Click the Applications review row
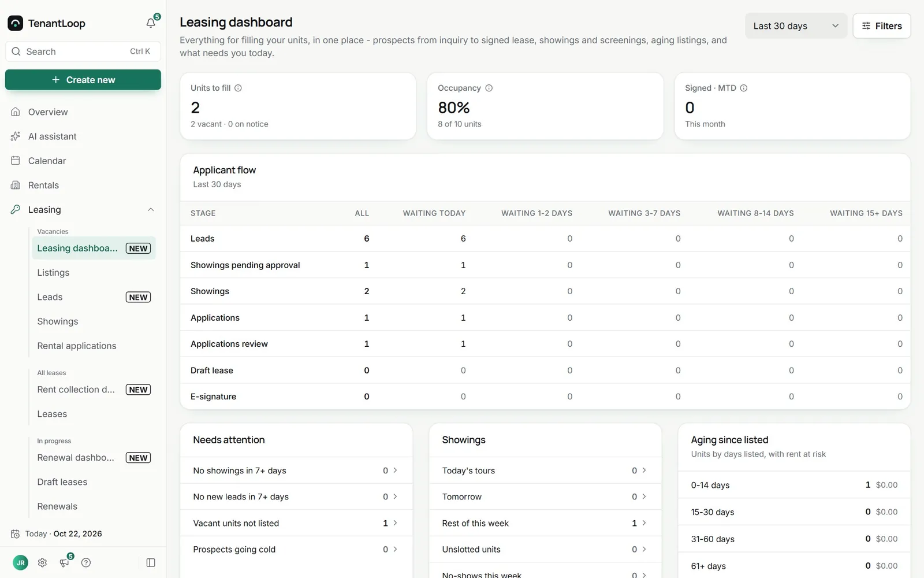The image size is (924, 578). tap(545, 344)
